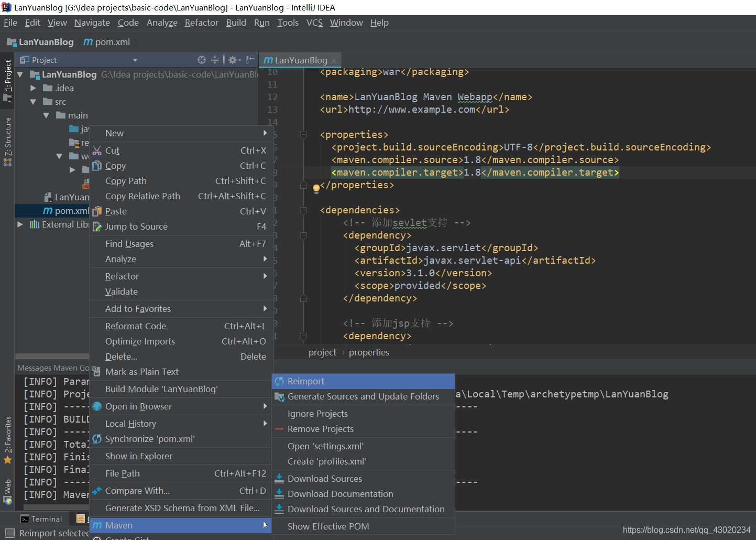Image resolution: width=756 pixels, height=540 pixels.
Task: Open the Analyze submenu in context menu
Action: click(181, 259)
